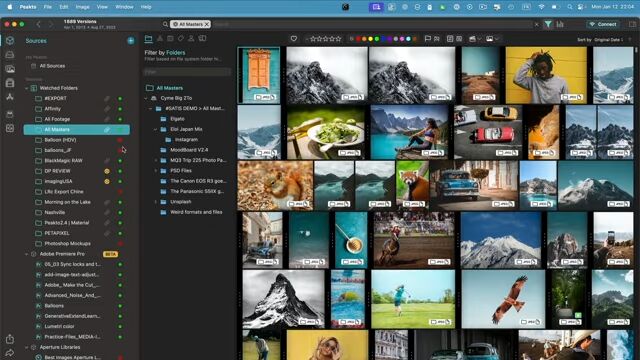Open macOS Spotlight search in menu bar
The image size is (640, 360).
(569, 7)
